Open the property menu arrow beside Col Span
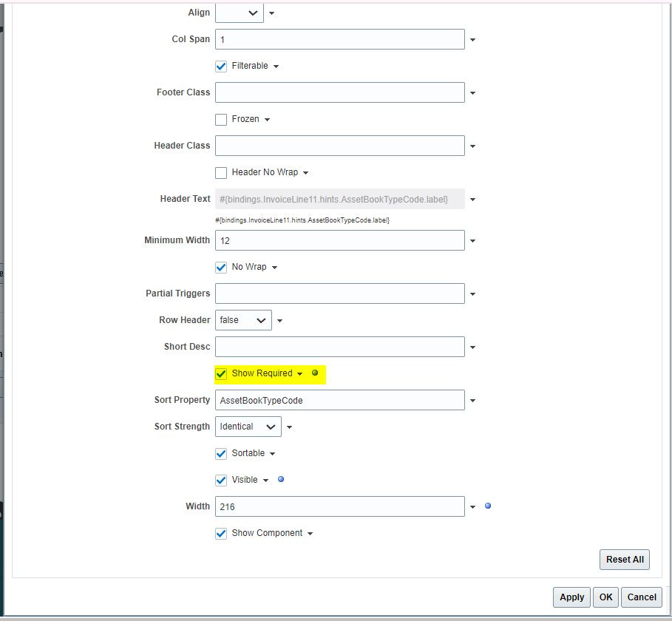 [x=472, y=39]
